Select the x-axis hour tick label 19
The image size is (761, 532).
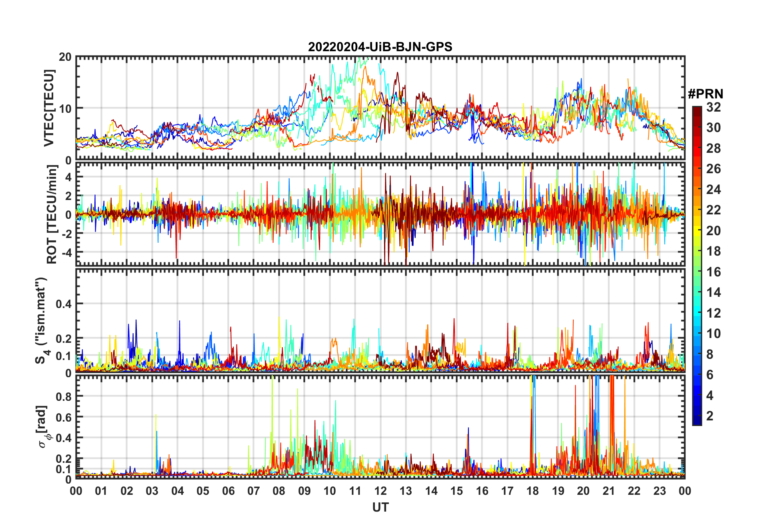click(x=558, y=491)
